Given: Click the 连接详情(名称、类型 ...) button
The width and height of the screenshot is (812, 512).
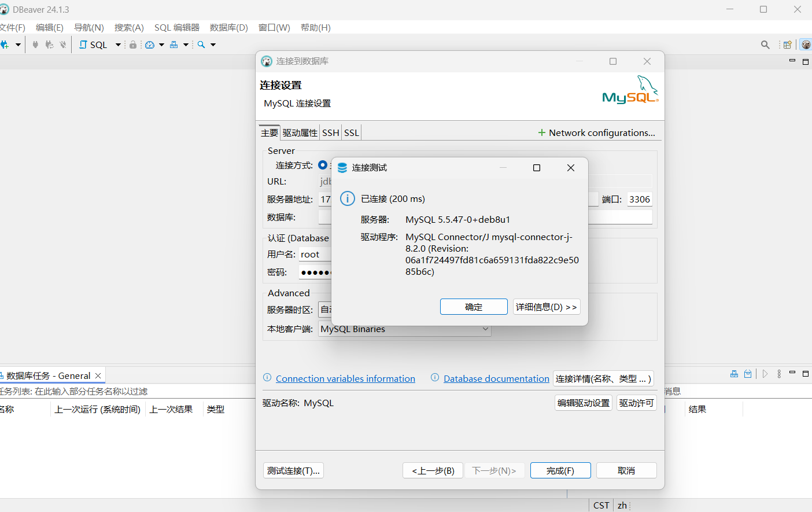Looking at the screenshot, I should coord(603,378).
